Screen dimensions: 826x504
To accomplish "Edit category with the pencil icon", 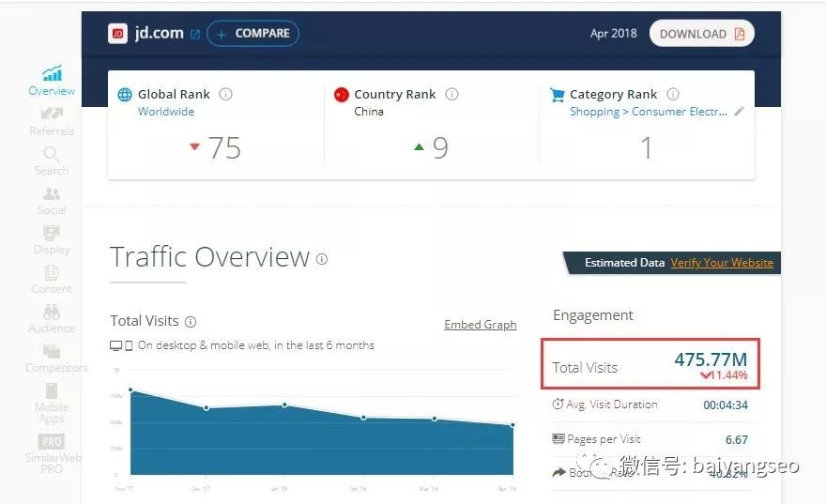I will tap(739, 111).
